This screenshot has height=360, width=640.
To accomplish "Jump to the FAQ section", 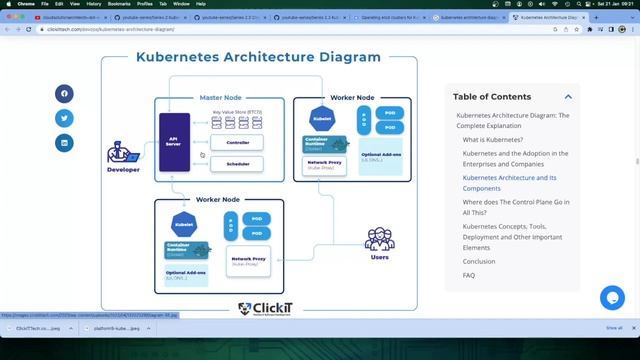I will 469,275.
